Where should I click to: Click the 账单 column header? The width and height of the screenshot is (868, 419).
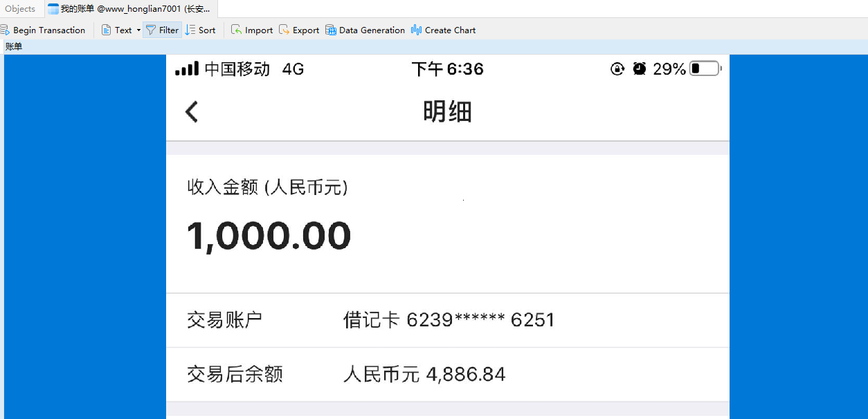click(x=14, y=46)
